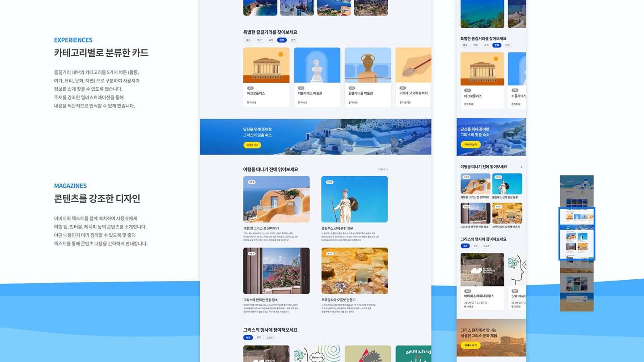The height and width of the screenshot is (362, 644).
Task: Select the mobile Acropolis temple card icon
Action: [x=482, y=69]
